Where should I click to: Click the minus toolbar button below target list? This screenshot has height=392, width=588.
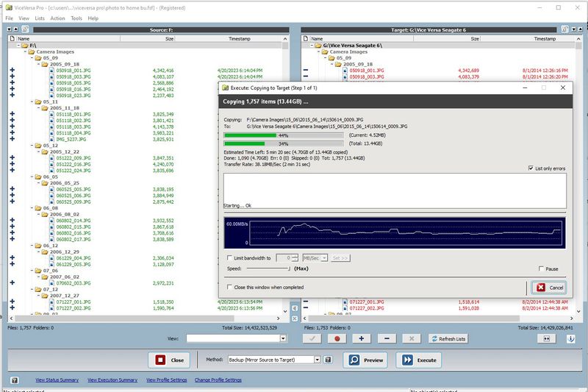(x=387, y=339)
